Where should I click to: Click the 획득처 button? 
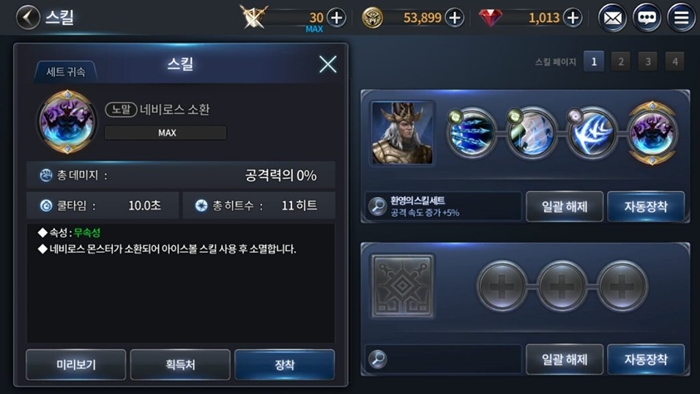180,365
